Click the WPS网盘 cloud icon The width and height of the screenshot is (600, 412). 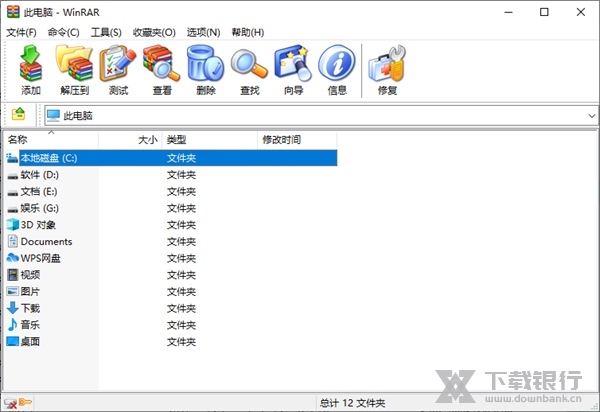coord(13,257)
